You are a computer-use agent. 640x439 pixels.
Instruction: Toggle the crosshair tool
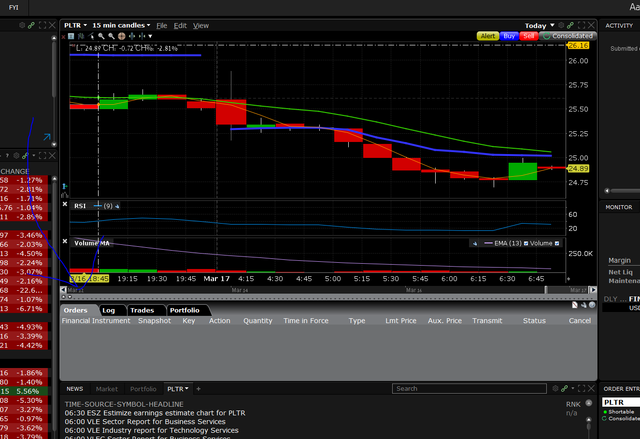coord(121,36)
